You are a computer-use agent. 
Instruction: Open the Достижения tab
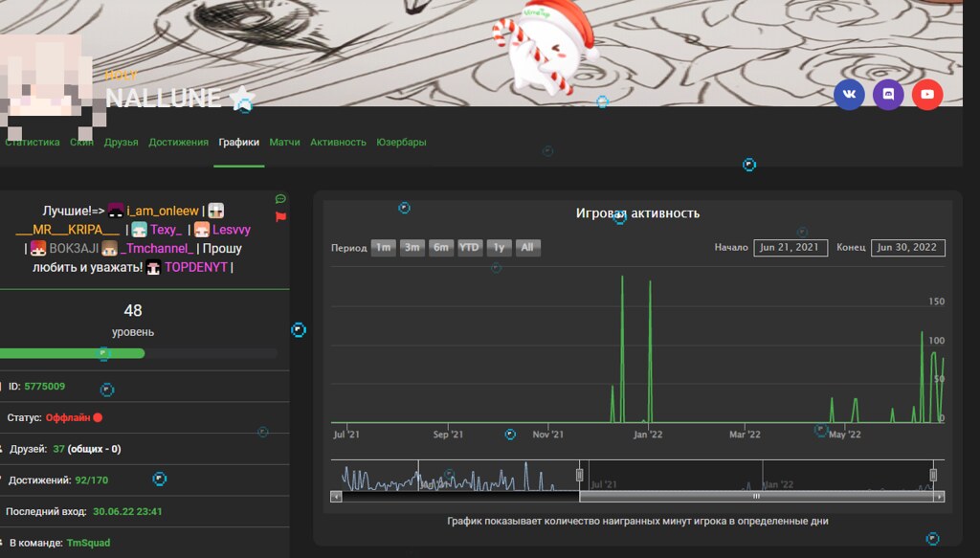(x=178, y=142)
